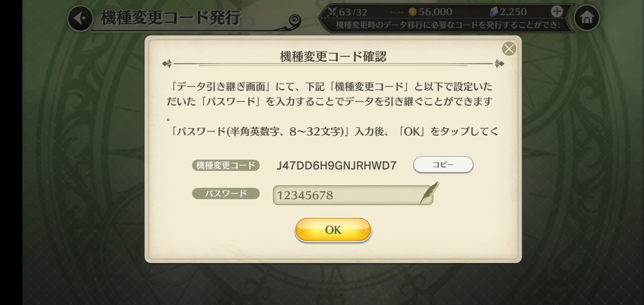Tap the 機種変更コード確認 dialog heading
This screenshot has height=305, width=644.
pos(333,56)
